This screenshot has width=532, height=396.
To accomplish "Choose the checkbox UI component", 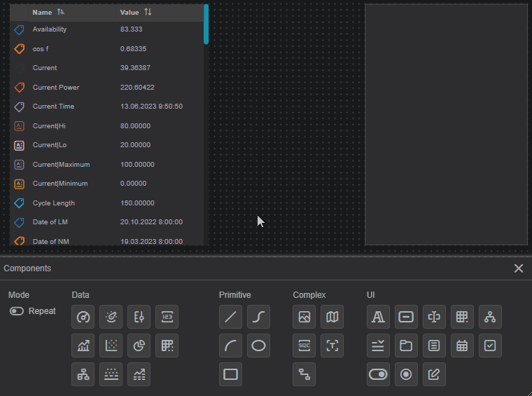I will tap(490, 346).
